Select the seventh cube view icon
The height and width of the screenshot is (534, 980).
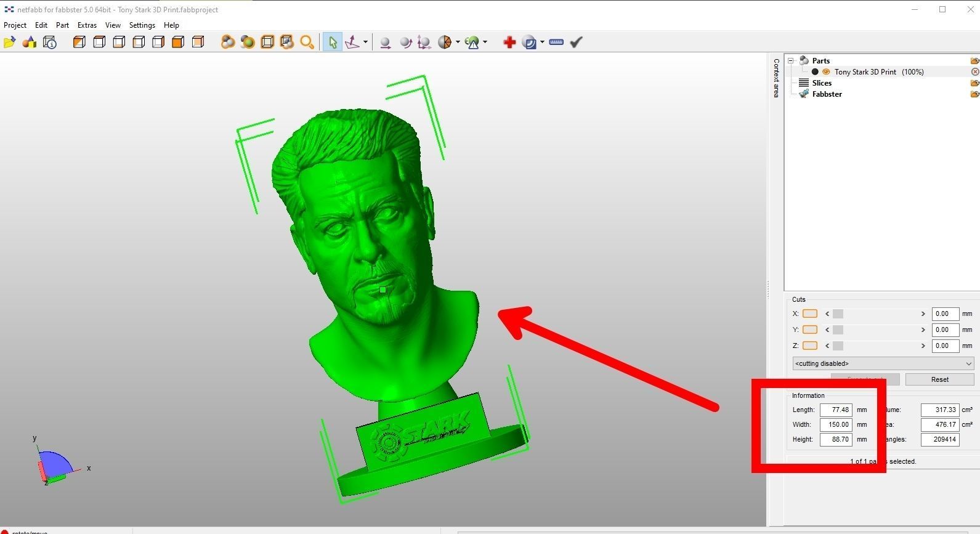click(198, 42)
